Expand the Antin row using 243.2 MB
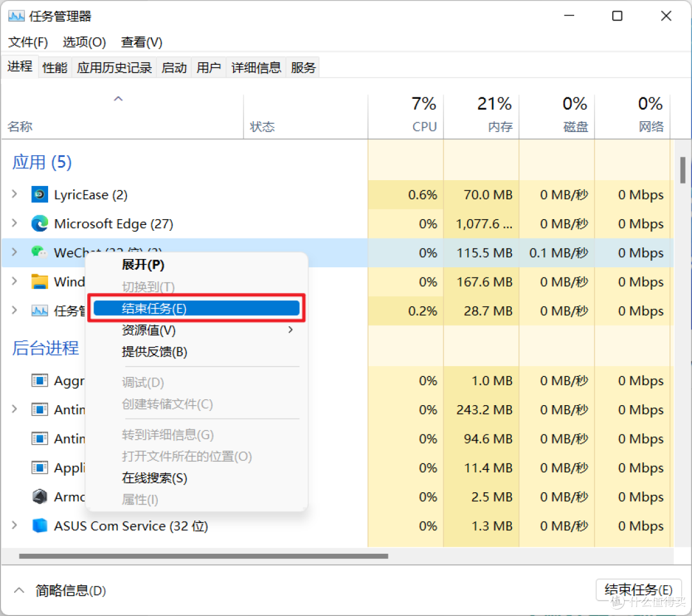 [15, 410]
